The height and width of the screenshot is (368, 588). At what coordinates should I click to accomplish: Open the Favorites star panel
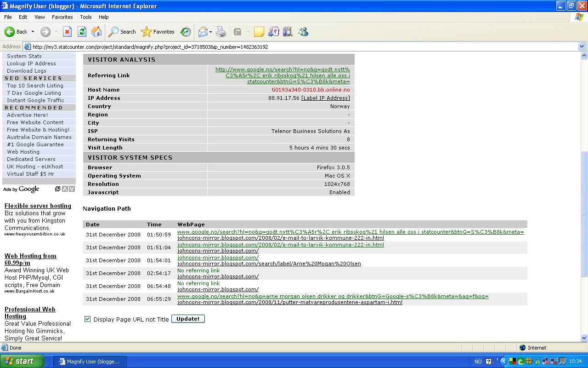pos(158,32)
